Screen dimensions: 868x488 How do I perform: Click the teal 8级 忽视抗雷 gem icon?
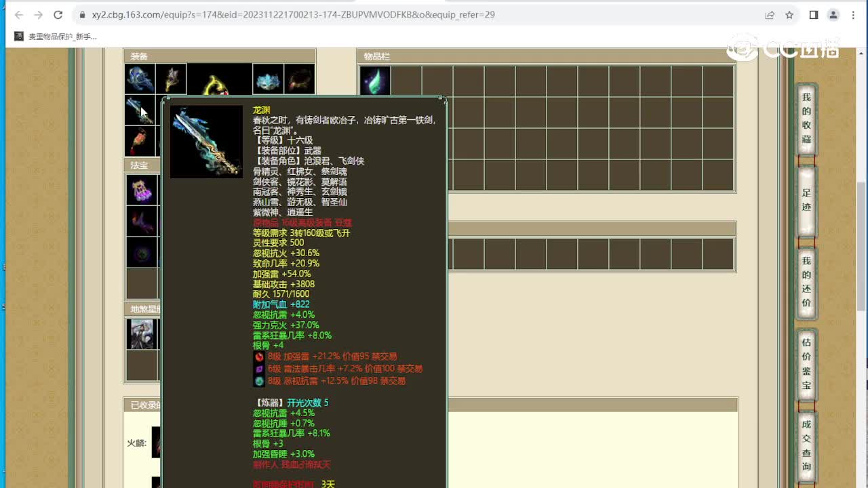pyautogui.click(x=259, y=381)
